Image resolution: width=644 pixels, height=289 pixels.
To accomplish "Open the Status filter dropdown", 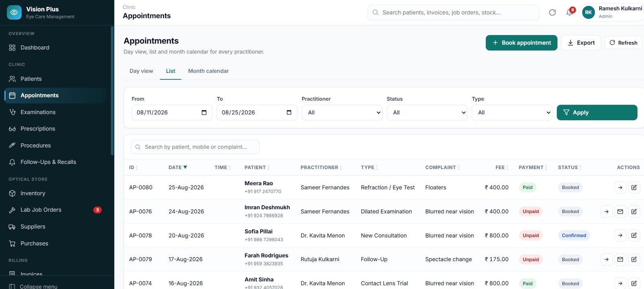I will [427, 112].
